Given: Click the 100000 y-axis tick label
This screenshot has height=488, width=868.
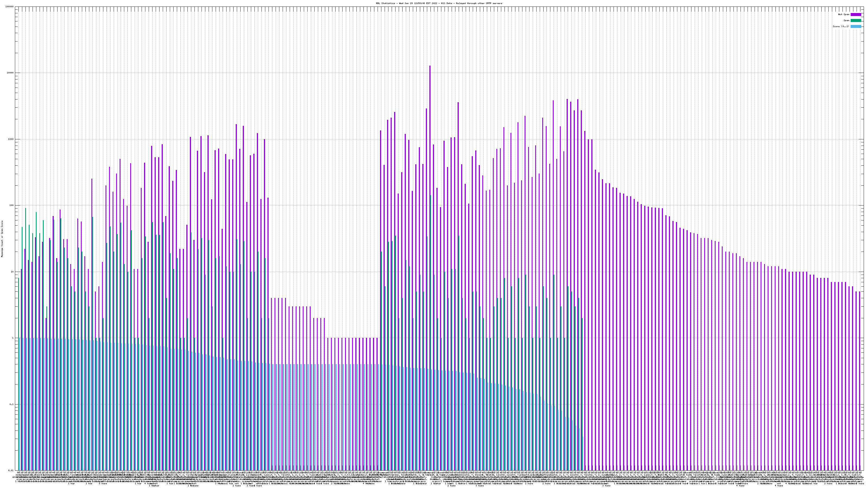Looking at the screenshot, I should tap(10, 7).
